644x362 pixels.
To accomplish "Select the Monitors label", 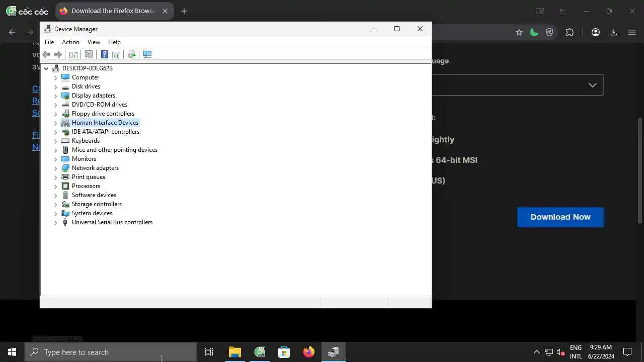I will [x=84, y=159].
